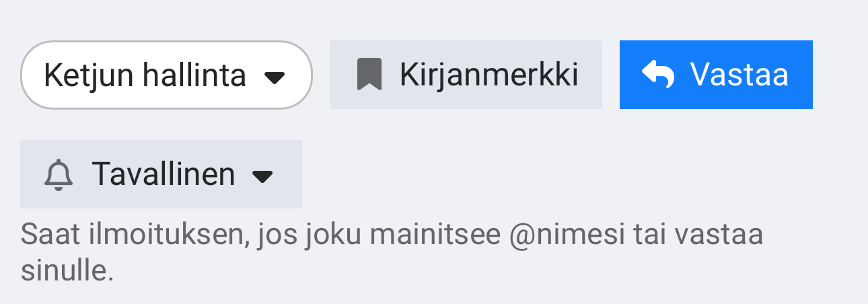
Task: Click the Tavallinen text label
Action: 164,174
